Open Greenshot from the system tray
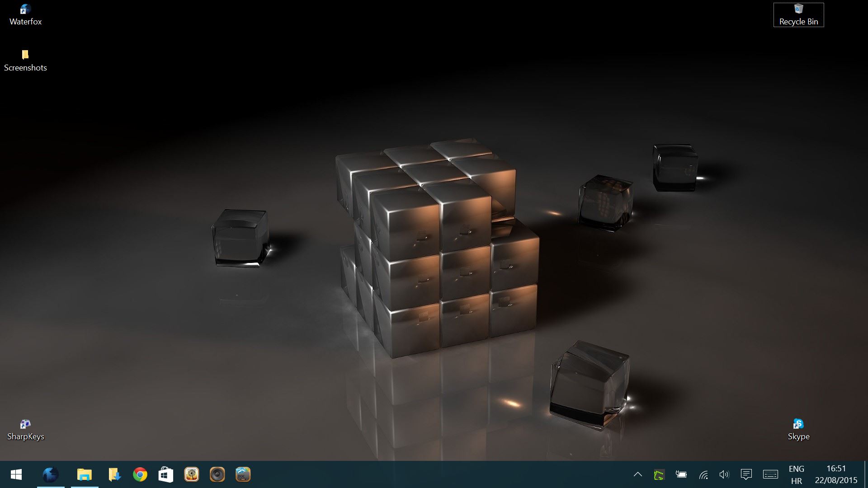The width and height of the screenshot is (868, 488). [x=659, y=475]
